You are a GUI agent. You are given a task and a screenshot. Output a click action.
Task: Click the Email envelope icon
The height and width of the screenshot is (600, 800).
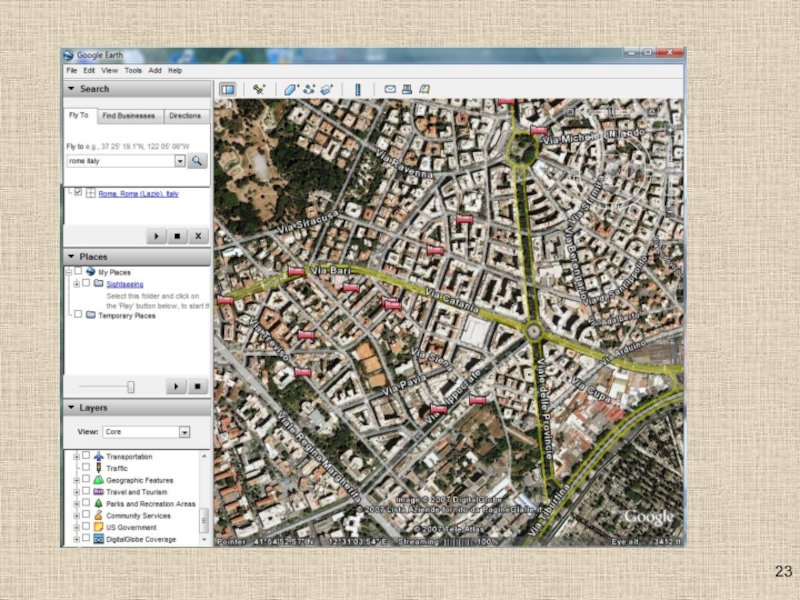tap(391, 89)
